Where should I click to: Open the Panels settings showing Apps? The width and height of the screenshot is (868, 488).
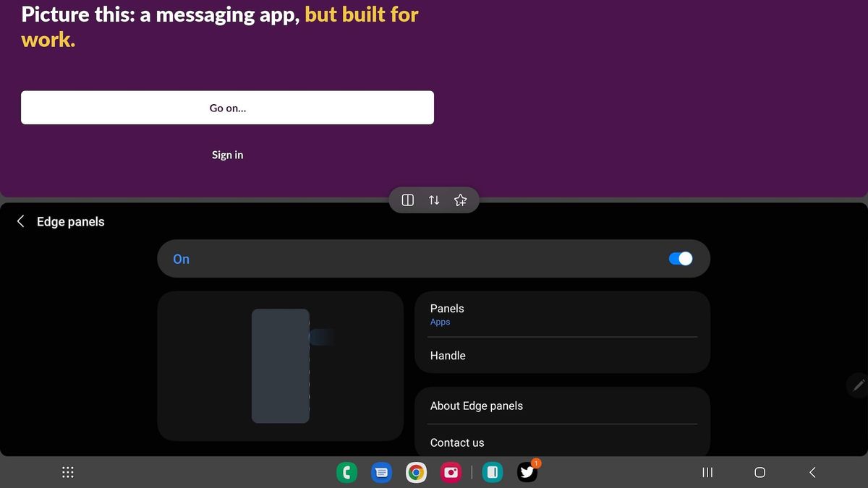tap(562, 314)
